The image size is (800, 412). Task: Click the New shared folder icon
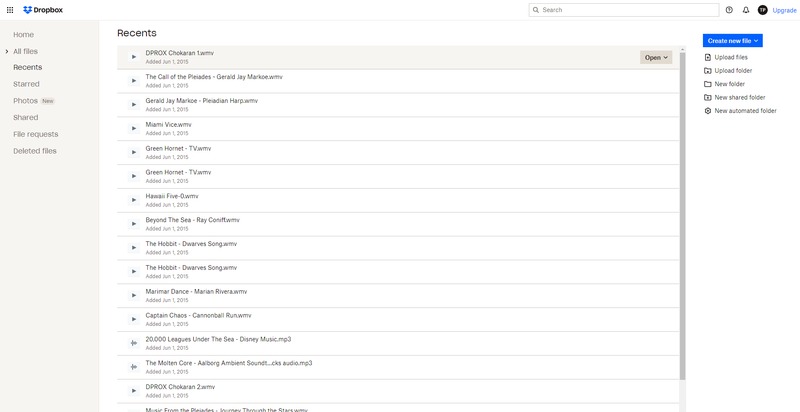tap(707, 97)
